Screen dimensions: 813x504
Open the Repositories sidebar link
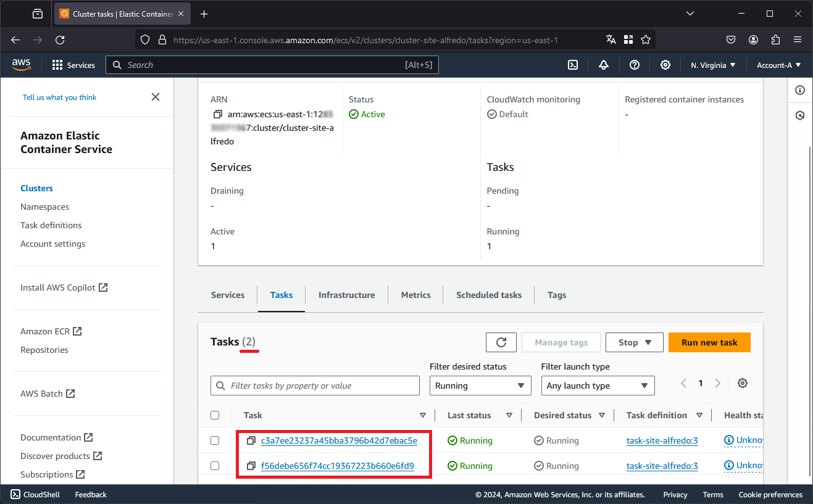(44, 350)
